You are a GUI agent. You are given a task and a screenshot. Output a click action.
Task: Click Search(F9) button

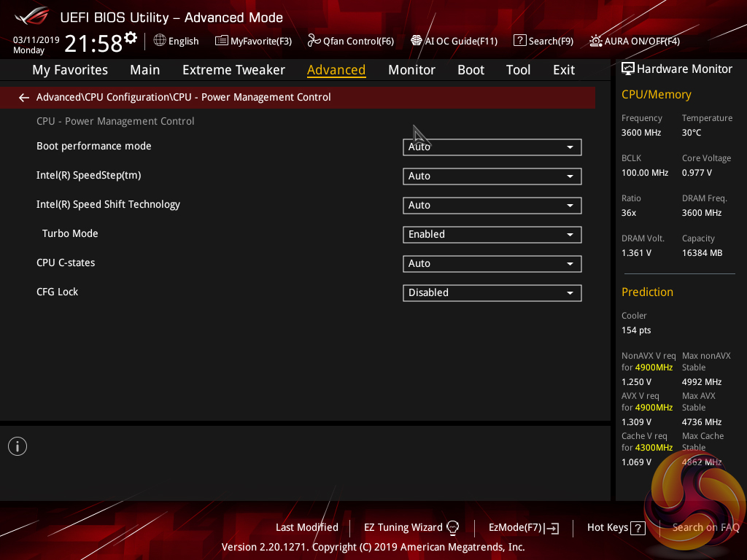click(543, 41)
